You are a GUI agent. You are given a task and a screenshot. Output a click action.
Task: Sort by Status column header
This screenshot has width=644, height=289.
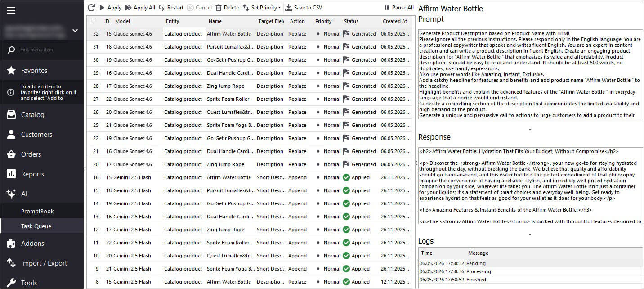[x=351, y=21]
